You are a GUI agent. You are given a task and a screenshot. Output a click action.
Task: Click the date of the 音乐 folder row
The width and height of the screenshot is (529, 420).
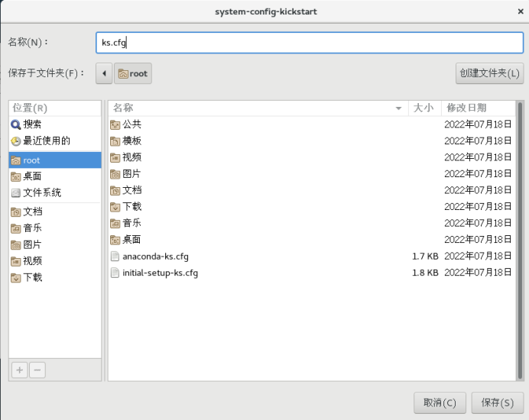pos(478,223)
